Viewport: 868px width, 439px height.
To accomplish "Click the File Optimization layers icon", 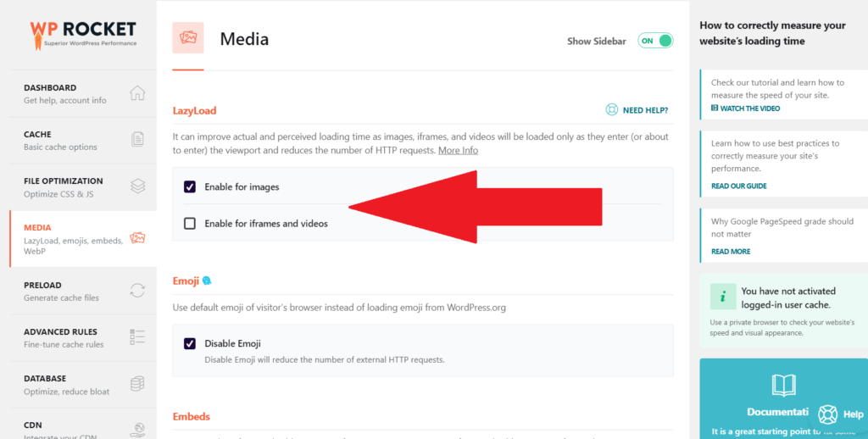I will tap(137, 186).
